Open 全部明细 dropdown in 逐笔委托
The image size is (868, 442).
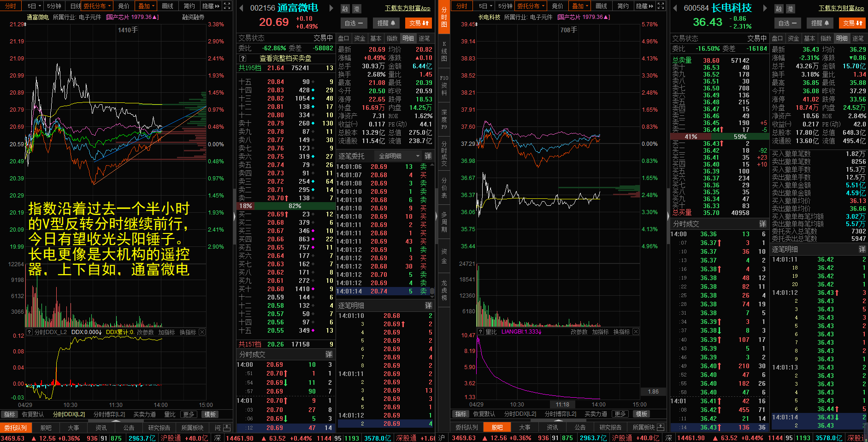point(398,156)
